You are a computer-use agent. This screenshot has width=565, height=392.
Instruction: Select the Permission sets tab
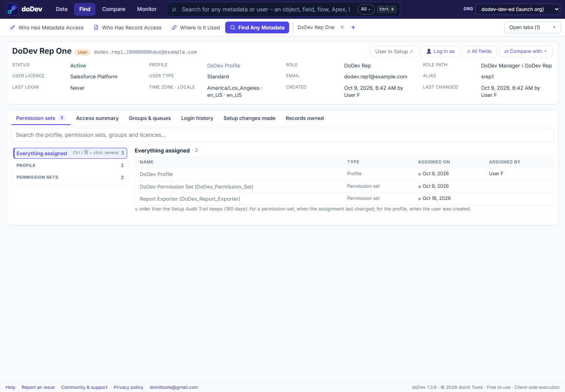point(40,118)
